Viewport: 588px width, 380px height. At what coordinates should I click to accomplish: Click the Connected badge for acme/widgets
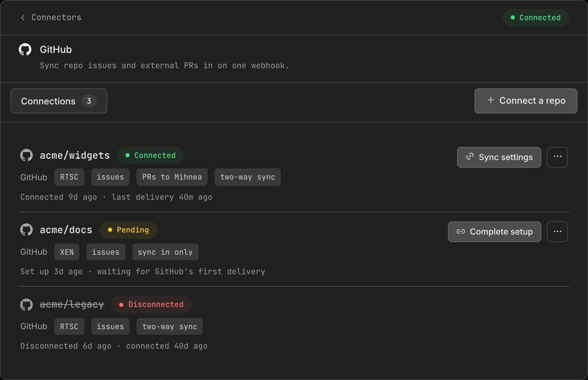tap(150, 155)
